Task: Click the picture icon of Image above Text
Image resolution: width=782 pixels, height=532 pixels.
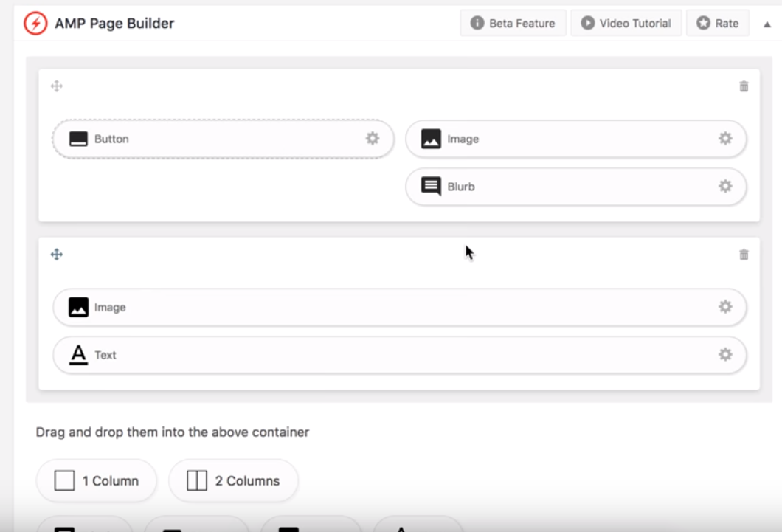Action: [78, 307]
